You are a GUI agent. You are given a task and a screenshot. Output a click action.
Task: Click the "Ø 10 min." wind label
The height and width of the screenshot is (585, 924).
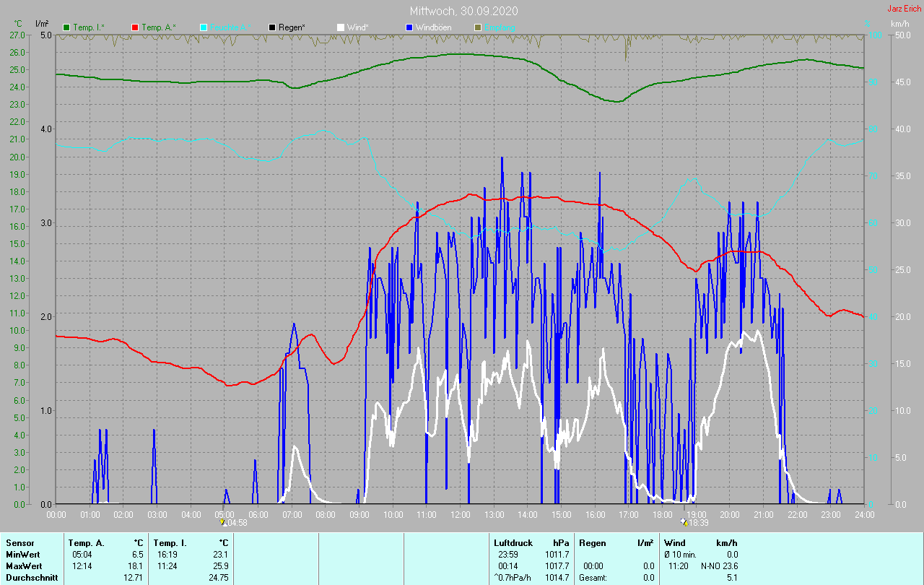(x=680, y=555)
